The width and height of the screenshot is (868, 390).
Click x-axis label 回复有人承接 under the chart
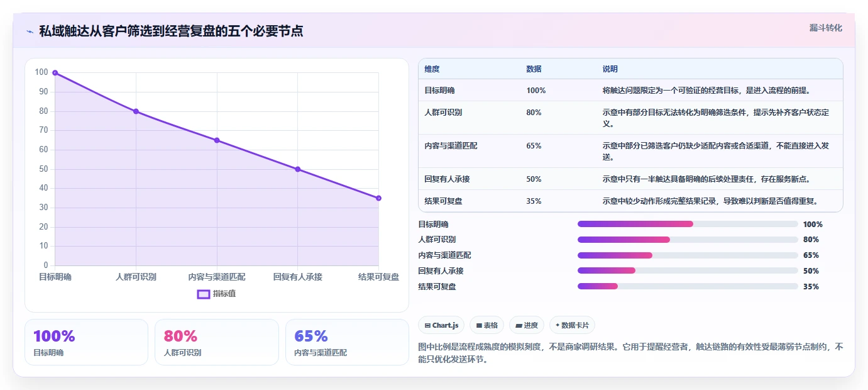coord(298,277)
